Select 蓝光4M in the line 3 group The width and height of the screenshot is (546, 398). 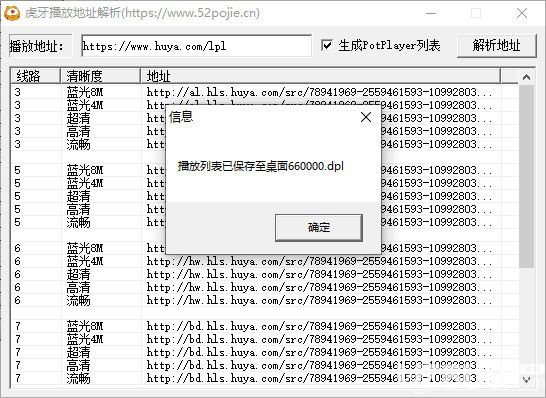(85, 106)
